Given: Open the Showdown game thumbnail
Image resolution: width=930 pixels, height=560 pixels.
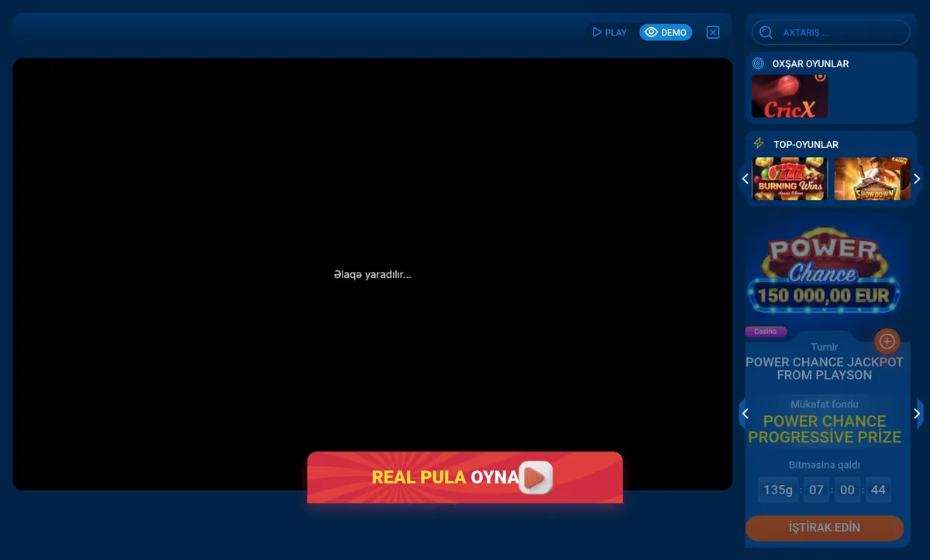Looking at the screenshot, I should click(x=872, y=179).
